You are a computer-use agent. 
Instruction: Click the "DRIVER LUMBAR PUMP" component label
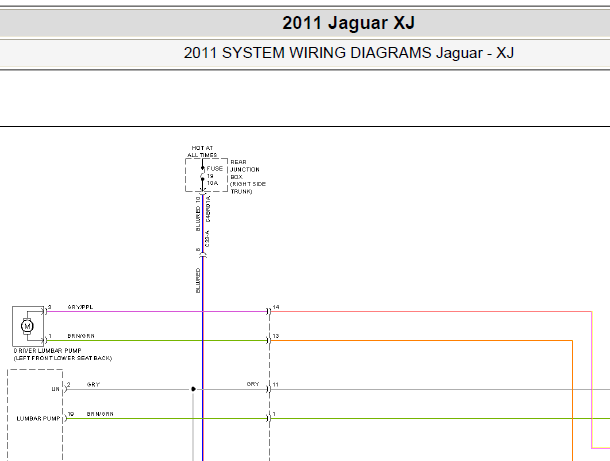tap(47, 351)
